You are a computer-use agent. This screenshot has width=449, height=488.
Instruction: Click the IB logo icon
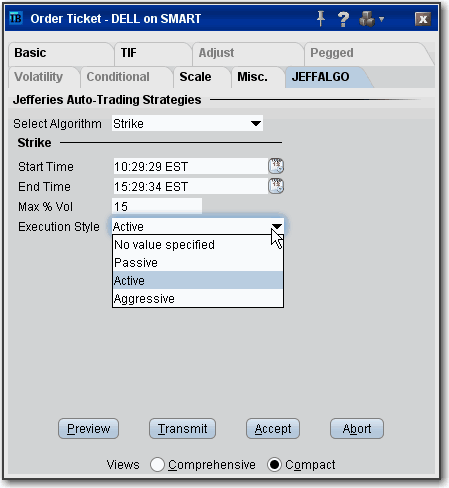pyautogui.click(x=15, y=18)
